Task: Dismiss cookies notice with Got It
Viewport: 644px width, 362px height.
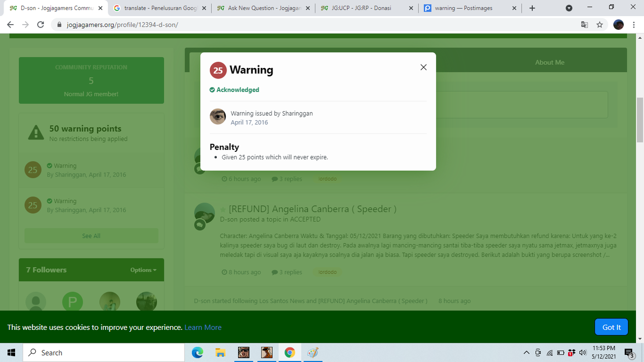Action: (611, 327)
